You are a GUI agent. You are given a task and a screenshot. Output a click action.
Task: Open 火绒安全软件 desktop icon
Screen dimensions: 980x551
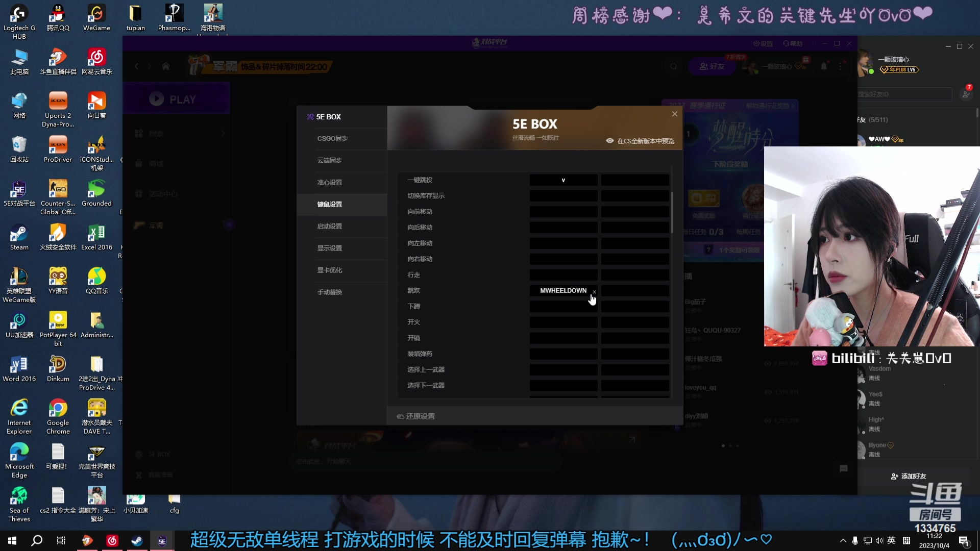click(x=58, y=237)
